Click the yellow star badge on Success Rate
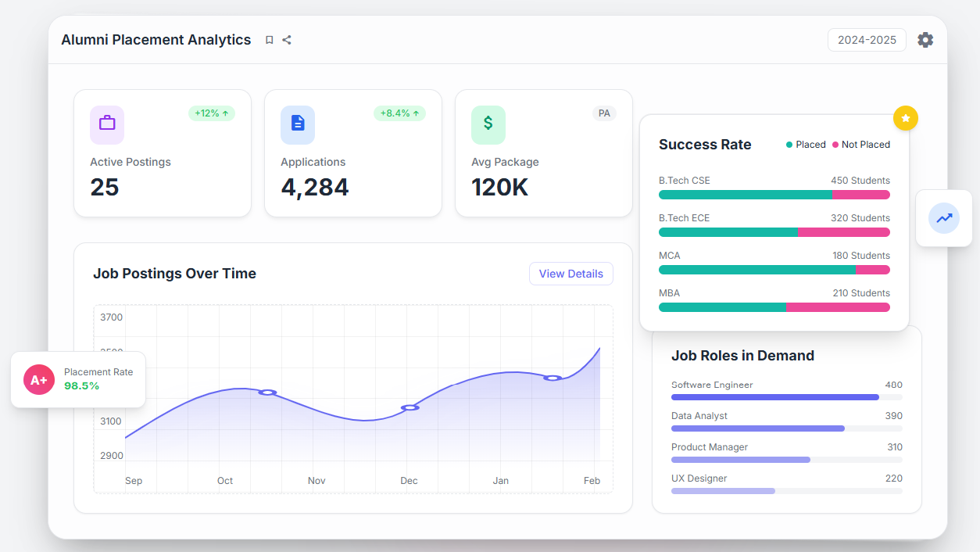980x552 pixels. (x=906, y=118)
